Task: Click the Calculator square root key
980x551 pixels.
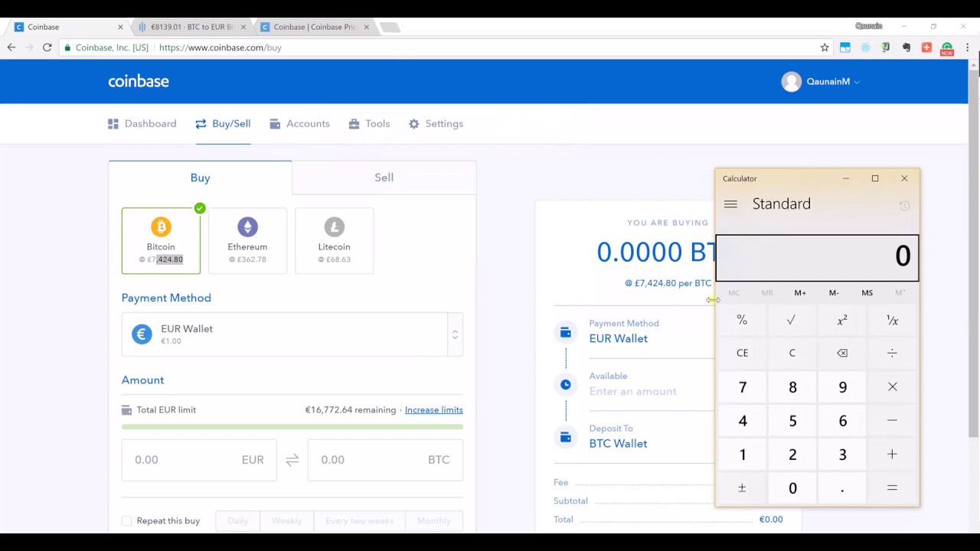Action: (792, 320)
